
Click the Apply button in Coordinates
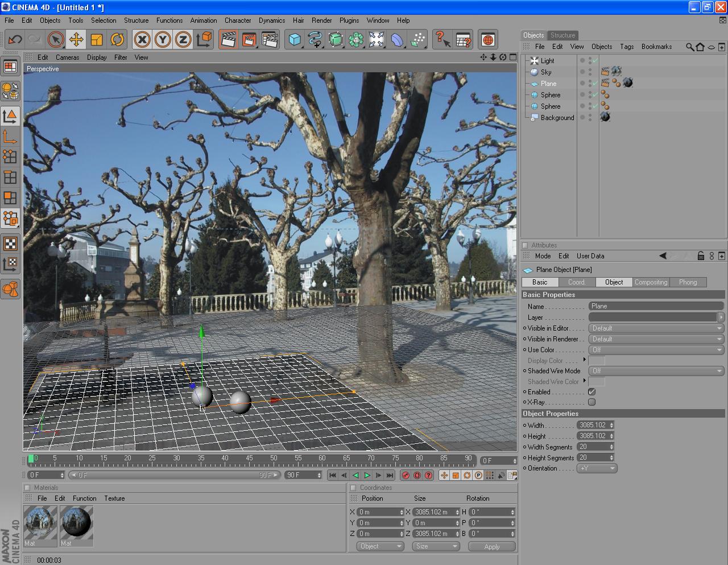pos(491,546)
